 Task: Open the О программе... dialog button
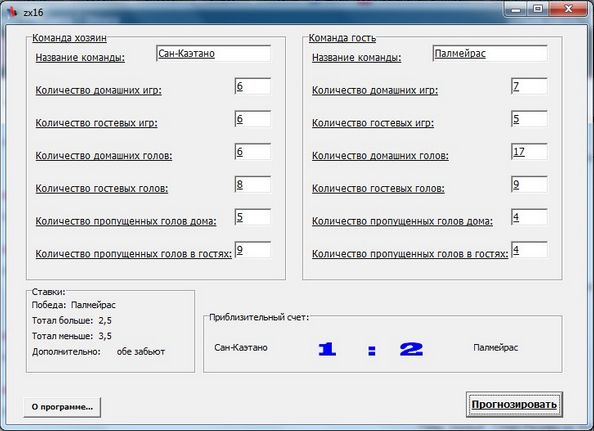(x=62, y=407)
